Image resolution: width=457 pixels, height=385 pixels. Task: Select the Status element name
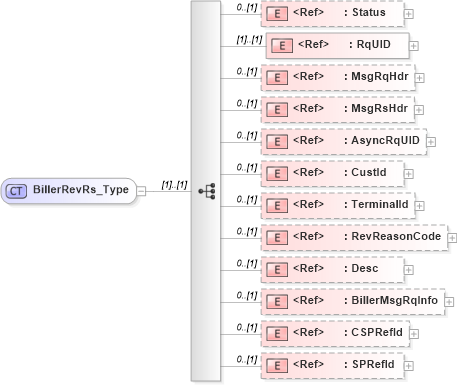[369, 12]
